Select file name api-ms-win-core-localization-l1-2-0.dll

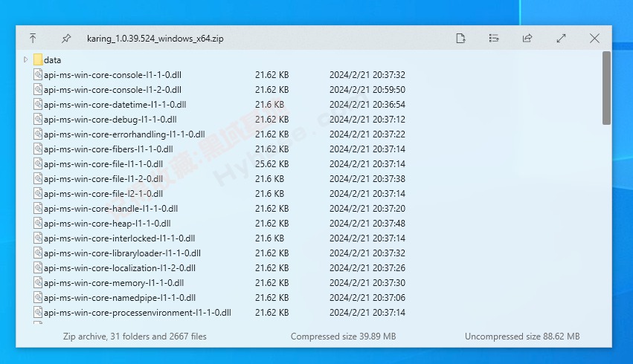tap(120, 268)
